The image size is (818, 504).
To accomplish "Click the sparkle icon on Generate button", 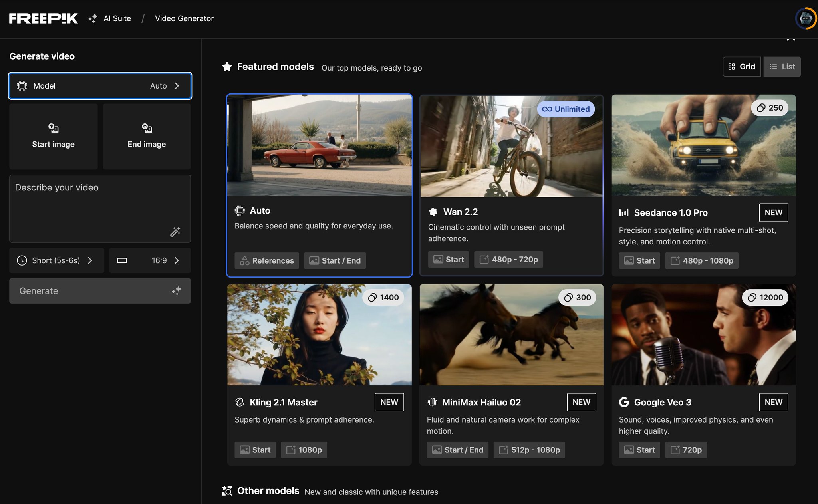I will (x=176, y=291).
